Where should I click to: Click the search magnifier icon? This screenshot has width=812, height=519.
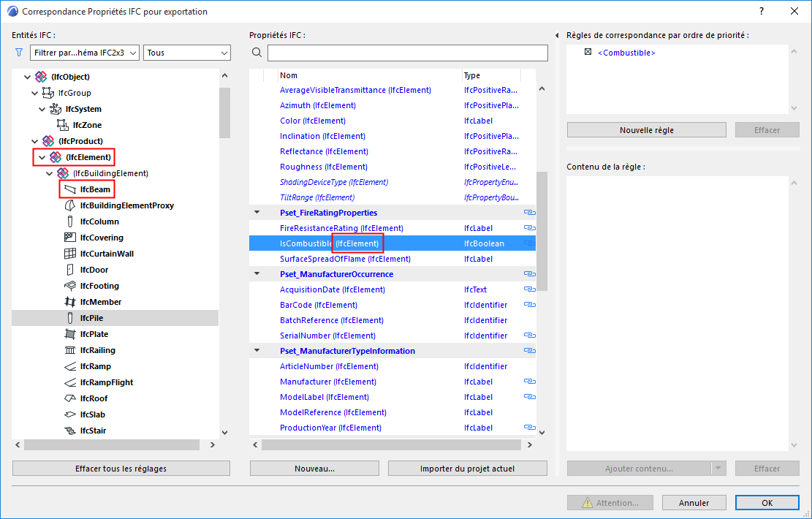tap(257, 53)
